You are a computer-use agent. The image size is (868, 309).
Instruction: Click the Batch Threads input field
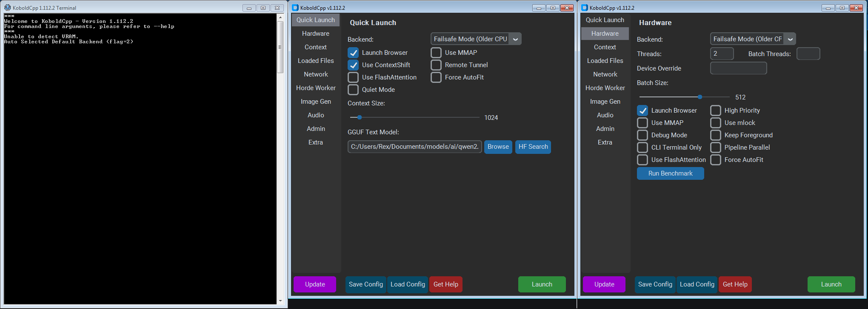click(808, 54)
